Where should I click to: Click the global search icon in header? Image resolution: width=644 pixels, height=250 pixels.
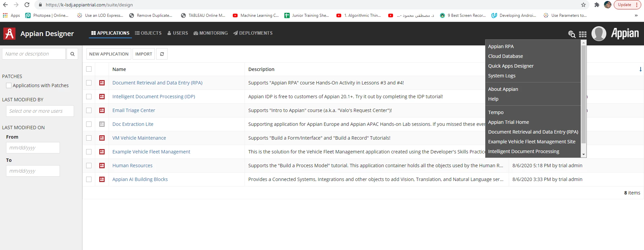(x=572, y=34)
